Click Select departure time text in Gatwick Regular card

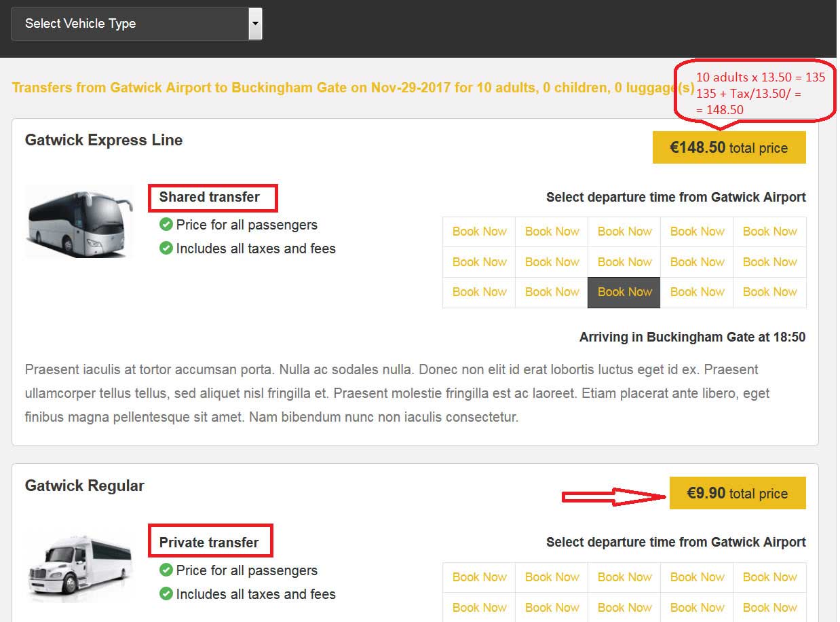[676, 543]
